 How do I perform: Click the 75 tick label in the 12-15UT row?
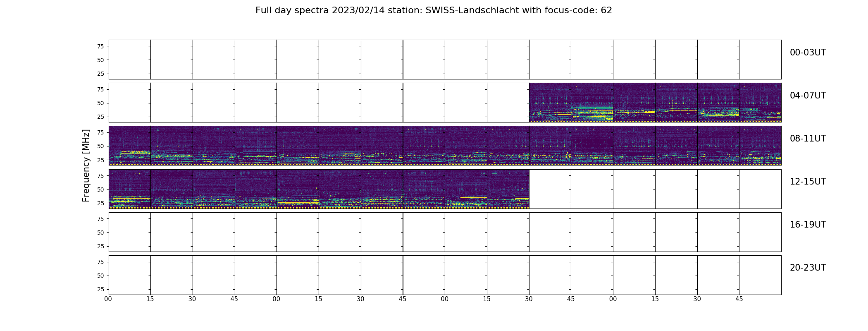[x=100, y=176]
